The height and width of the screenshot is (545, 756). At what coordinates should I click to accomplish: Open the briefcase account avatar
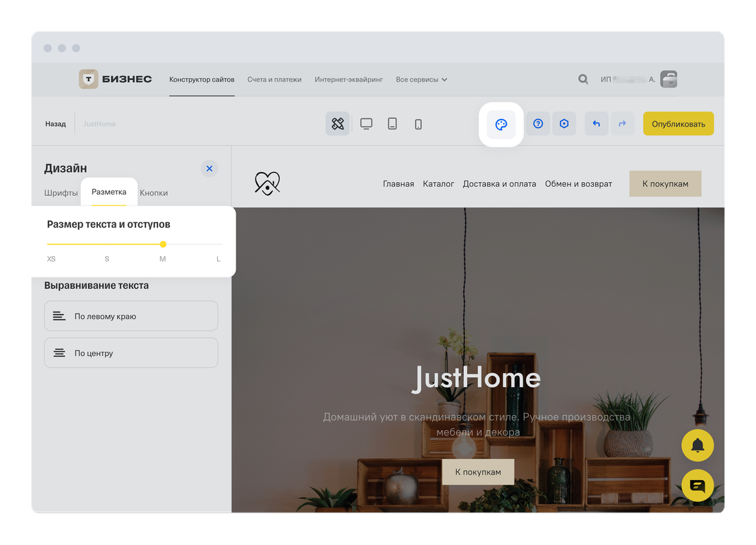[669, 79]
